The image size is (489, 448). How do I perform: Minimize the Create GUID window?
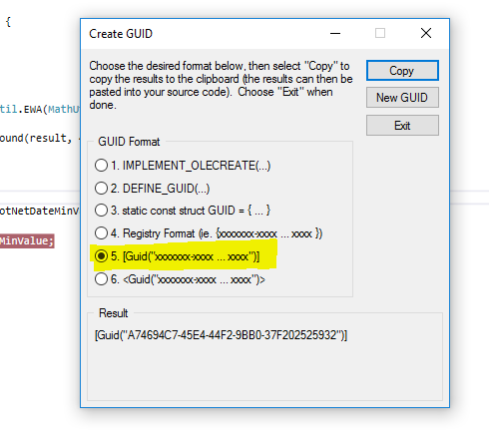coord(335,33)
